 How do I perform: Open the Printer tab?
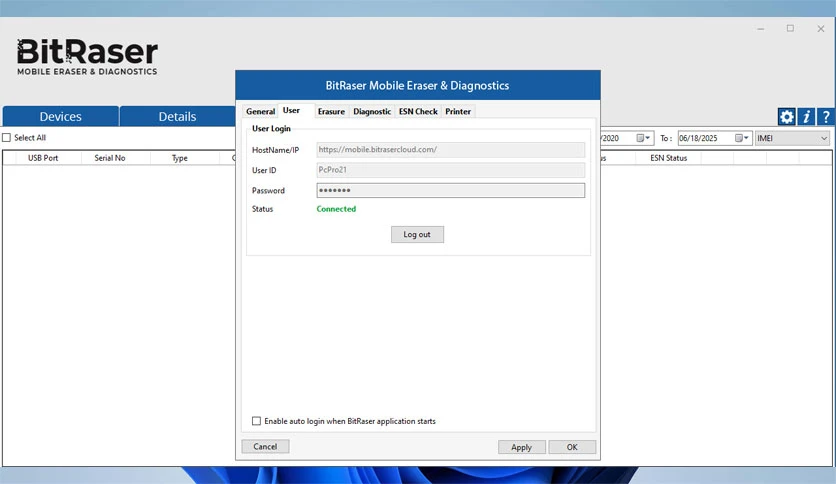pos(458,111)
